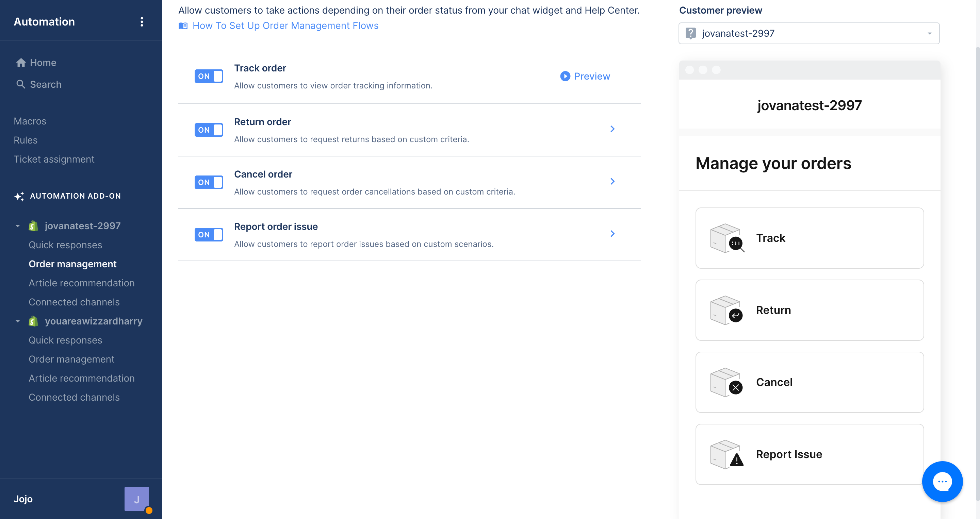Open Quick responses under jovanatest-2997
980x519 pixels.
pos(65,245)
